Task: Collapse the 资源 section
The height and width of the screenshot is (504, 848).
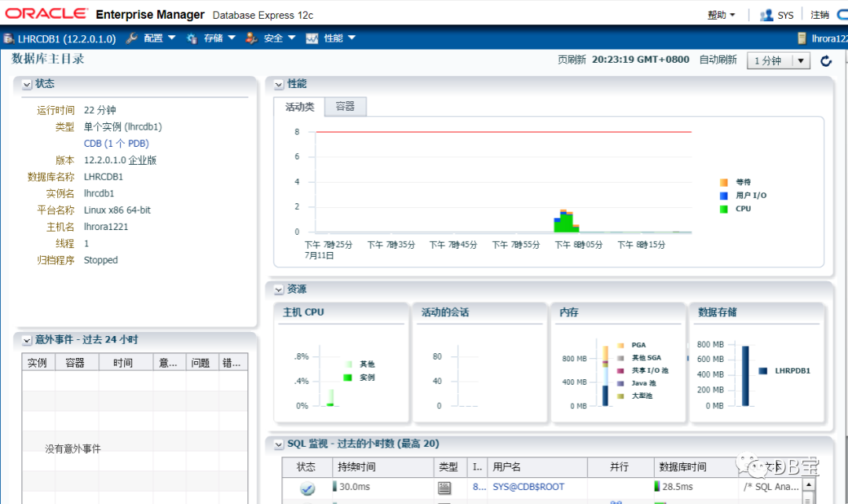Action: point(279,290)
